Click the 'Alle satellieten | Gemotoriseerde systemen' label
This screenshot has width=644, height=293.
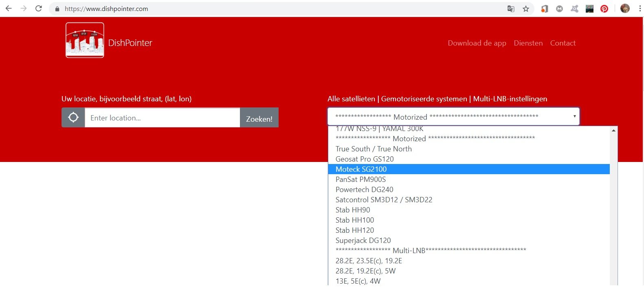[437, 99]
